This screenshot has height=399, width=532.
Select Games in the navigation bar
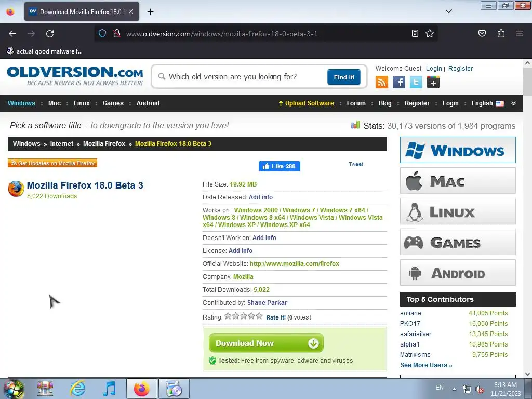pyautogui.click(x=113, y=103)
